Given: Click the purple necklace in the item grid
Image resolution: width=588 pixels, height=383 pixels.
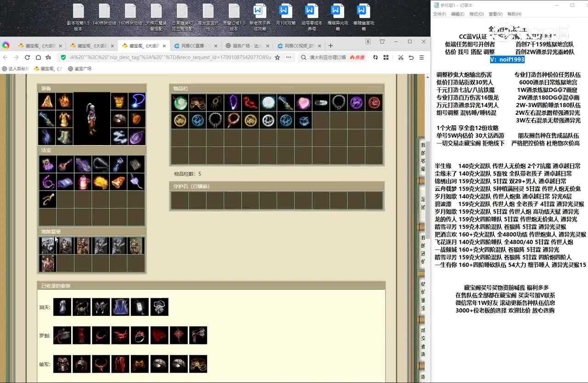Looking at the screenshot, I should click(233, 103).
